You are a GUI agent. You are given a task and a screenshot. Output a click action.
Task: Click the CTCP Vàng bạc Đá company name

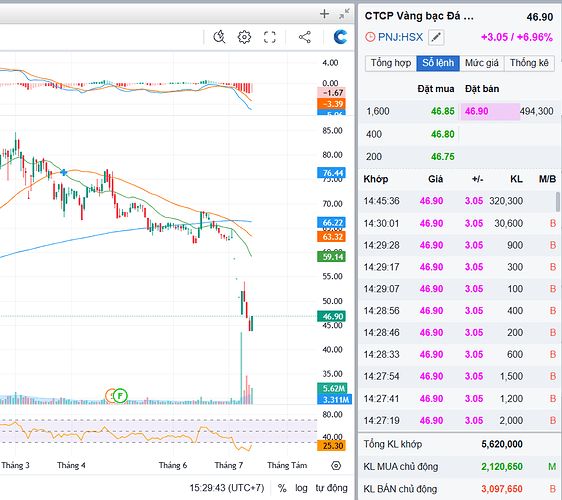pyautogui.click(x=419, y=16)
